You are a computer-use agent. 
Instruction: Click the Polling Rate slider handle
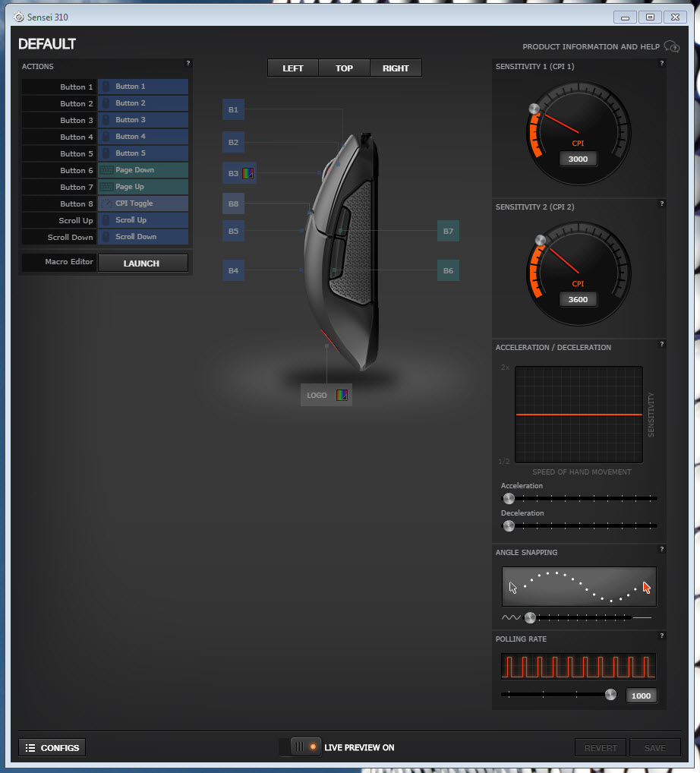point(610,695)
